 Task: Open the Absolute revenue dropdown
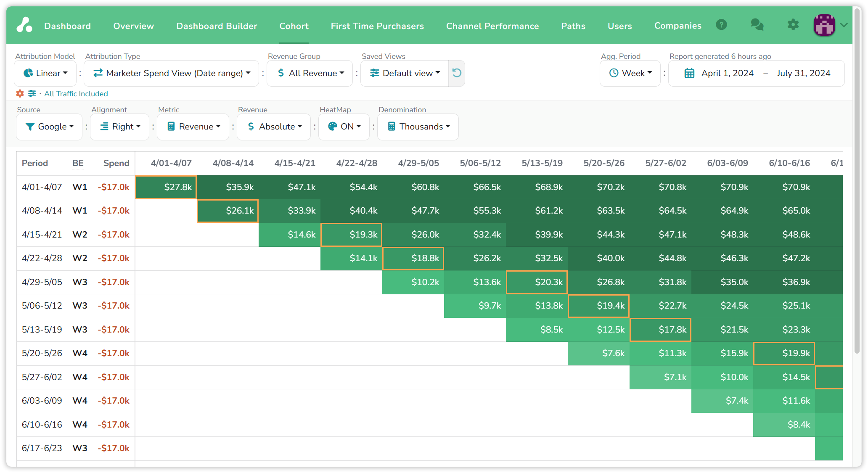(x=274, y=127)
